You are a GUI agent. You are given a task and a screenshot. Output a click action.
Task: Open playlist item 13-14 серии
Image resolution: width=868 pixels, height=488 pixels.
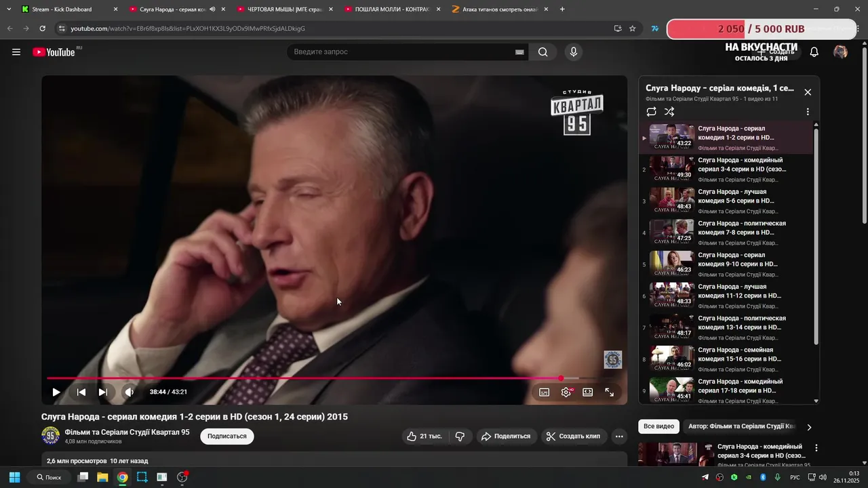(726, 327)
